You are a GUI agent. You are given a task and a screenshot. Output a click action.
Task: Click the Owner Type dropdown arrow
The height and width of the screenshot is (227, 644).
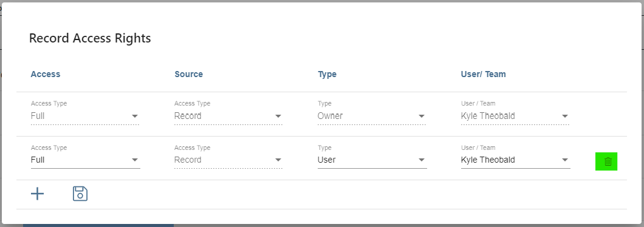[x=422, y=116]
